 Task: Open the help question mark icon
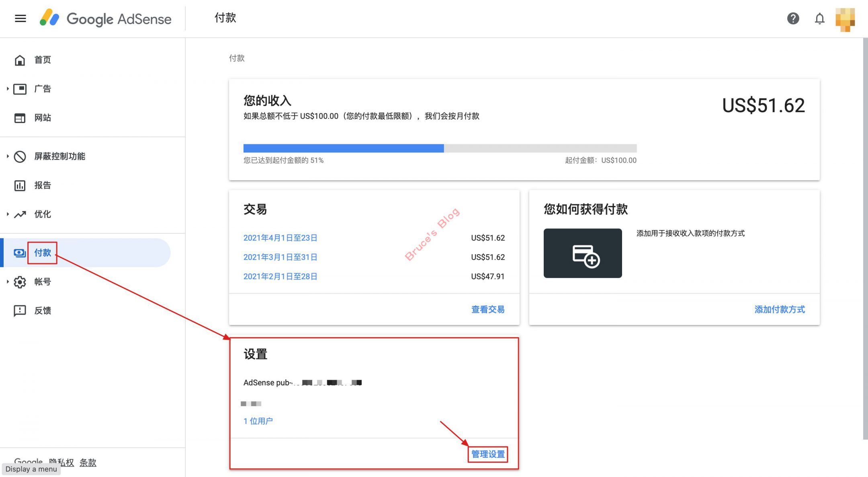click(793, 19)
